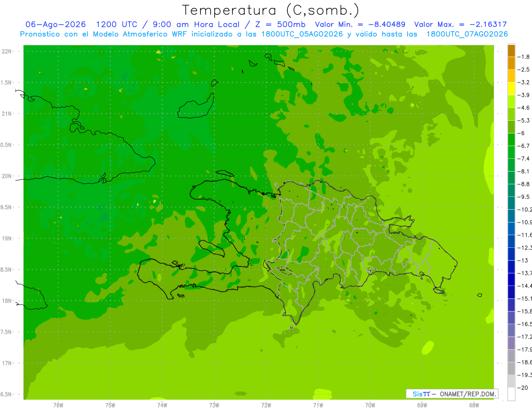Click the '-3.2' colorbar value
This screenshot has height=411, width=532.
pyautogui.click(x=524, y=82)
